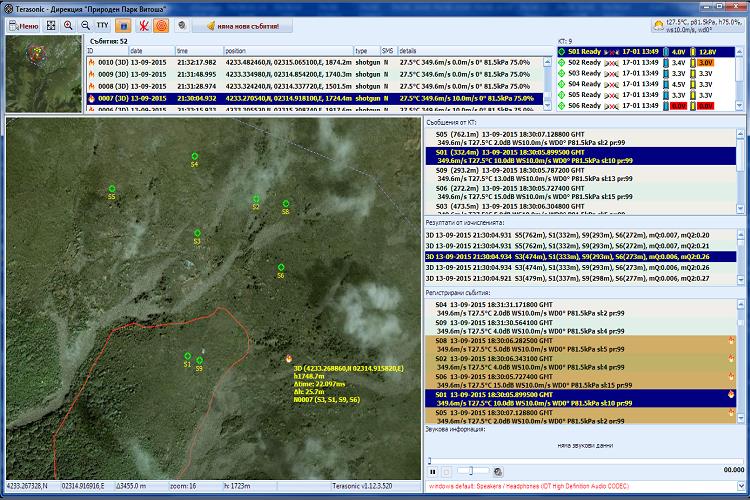Open the audio output device dropdown

pyautogui.click(x=740, y=486)
